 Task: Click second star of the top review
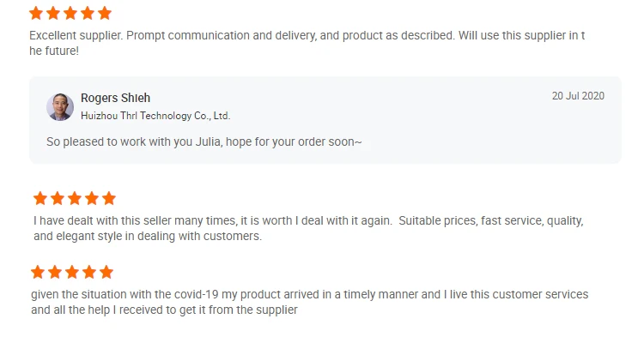point(53,13)
